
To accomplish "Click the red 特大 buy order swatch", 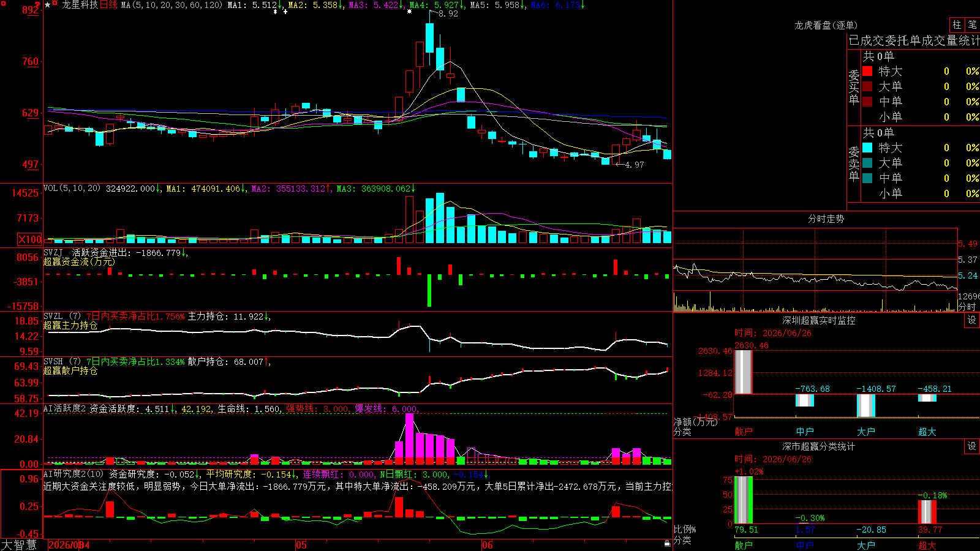I will coord(867,71).
